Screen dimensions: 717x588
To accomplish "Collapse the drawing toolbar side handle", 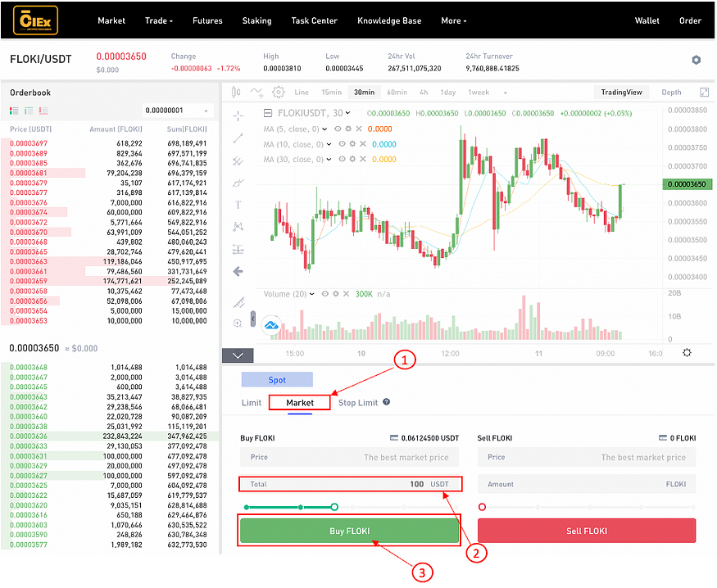I will click(x=253, y=319).
